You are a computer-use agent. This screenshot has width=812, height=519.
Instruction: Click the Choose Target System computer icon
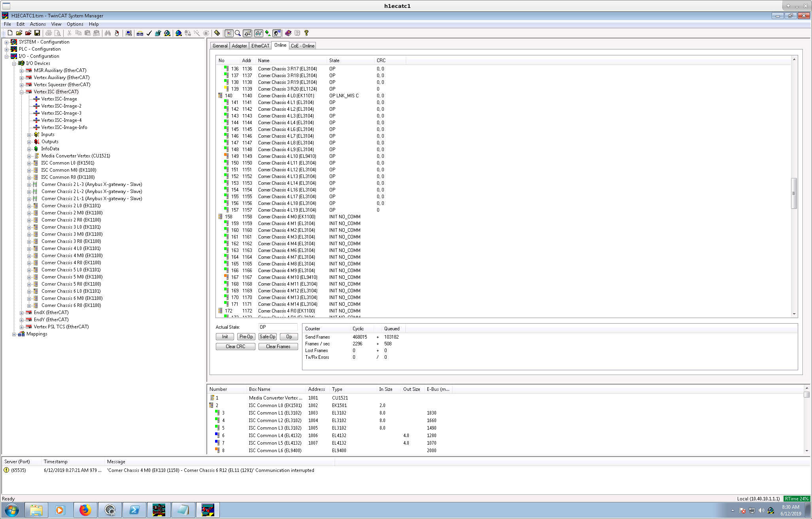point(128,33)
